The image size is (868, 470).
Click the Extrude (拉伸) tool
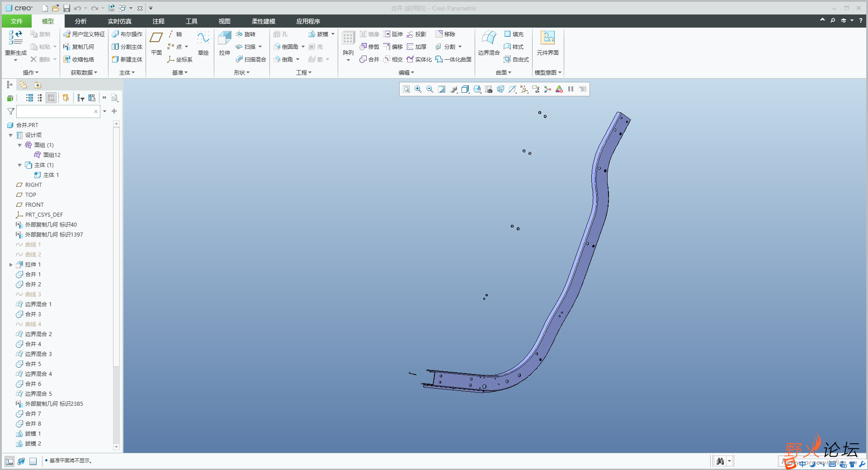[x=225, y=43]
